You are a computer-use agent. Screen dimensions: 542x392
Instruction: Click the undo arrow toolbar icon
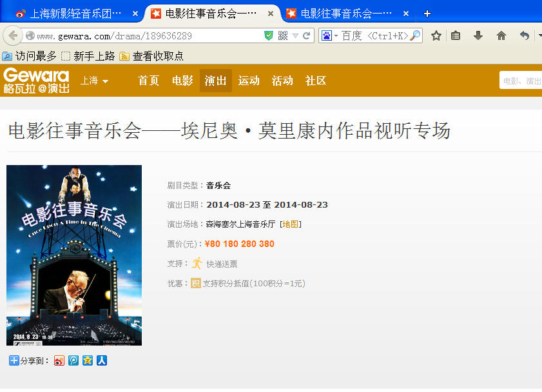coord(525,35)
